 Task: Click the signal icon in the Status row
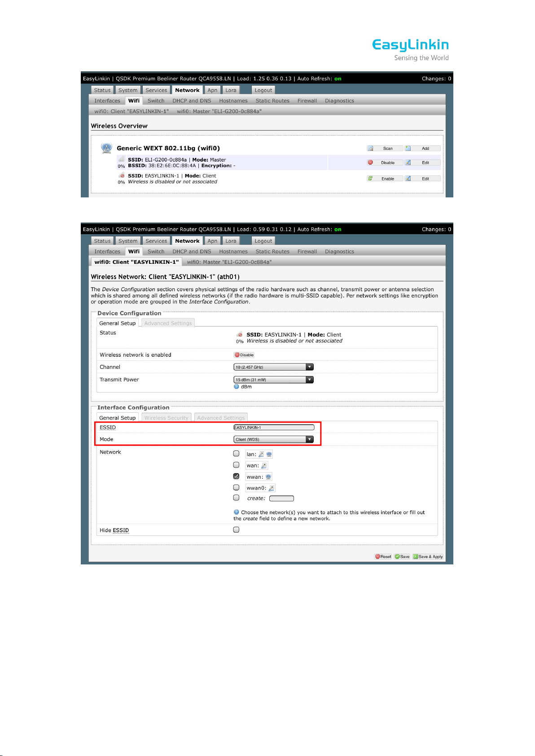[x=240, y=334]
